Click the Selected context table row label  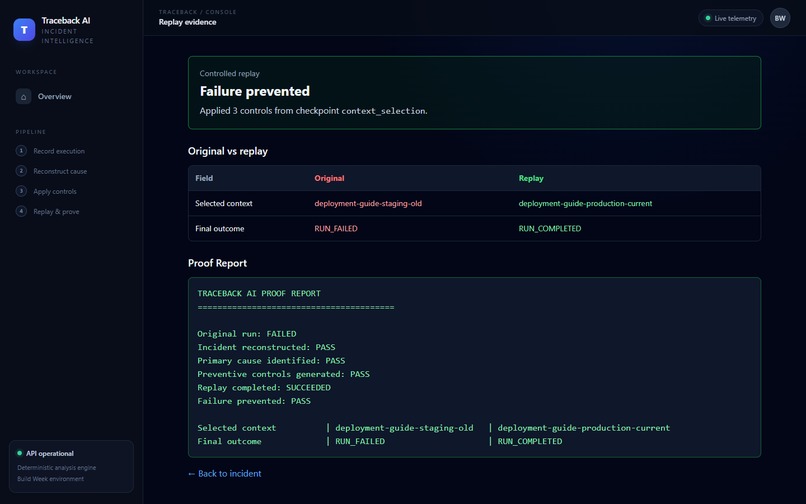pos(224,203)
